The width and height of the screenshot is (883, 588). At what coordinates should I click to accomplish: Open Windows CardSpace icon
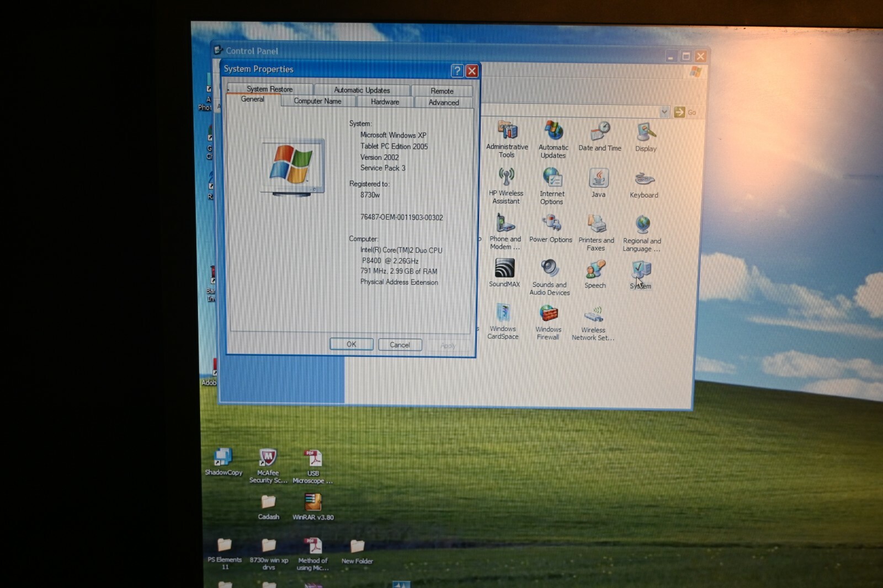click(x=503, y=321)
